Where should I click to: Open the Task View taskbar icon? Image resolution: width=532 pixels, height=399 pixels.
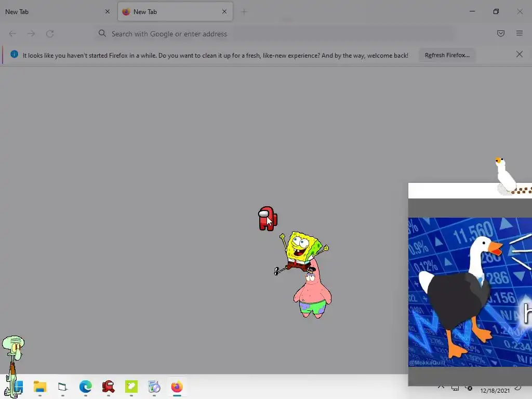[x=63, y=387]
